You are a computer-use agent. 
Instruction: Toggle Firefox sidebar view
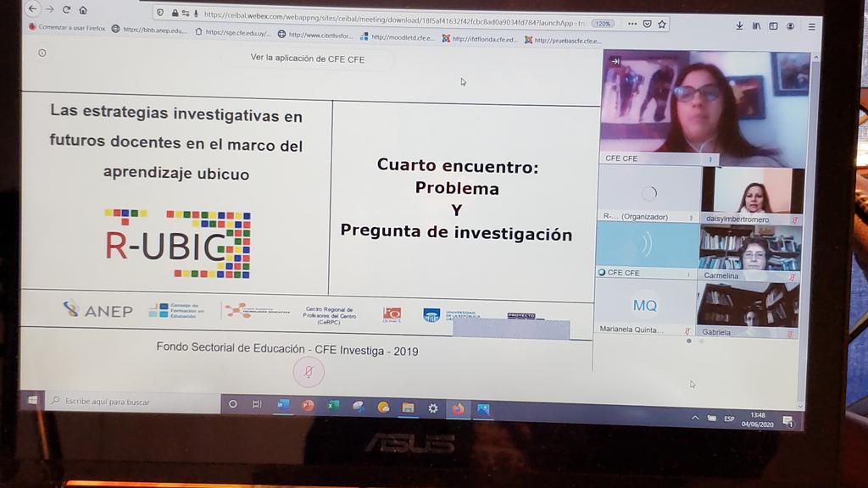click(x=773, y=26)
